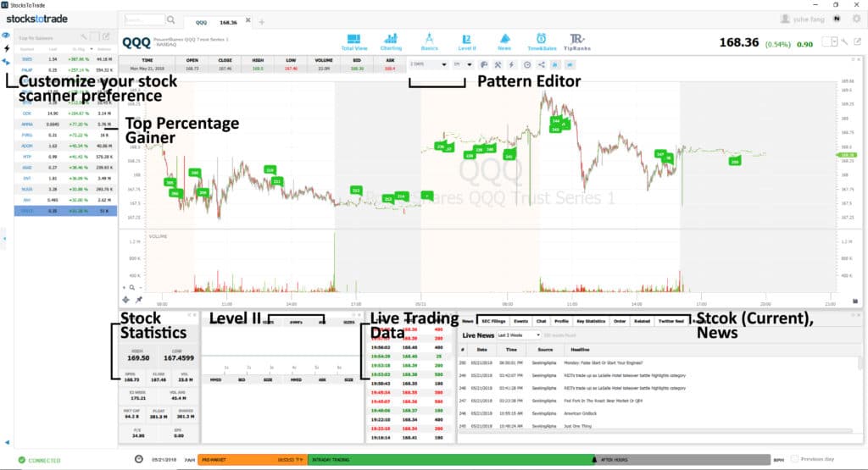Click the clock icon in status bar
Image resolution: width=868 pixels, height=470 pixels.
click(139, 460)
